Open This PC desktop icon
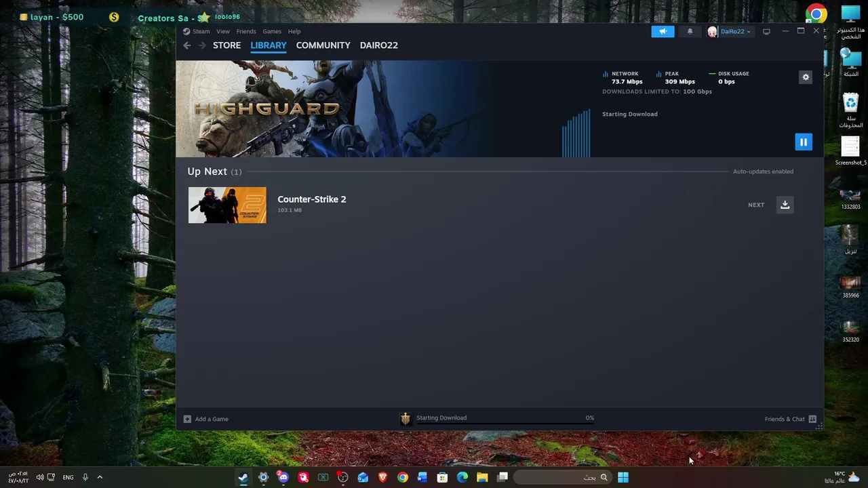 click(x=851, y=23)
